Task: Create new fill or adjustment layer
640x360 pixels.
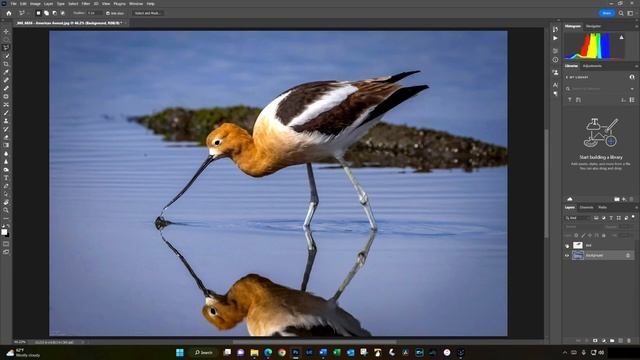Action: click(x=604, y=340)
